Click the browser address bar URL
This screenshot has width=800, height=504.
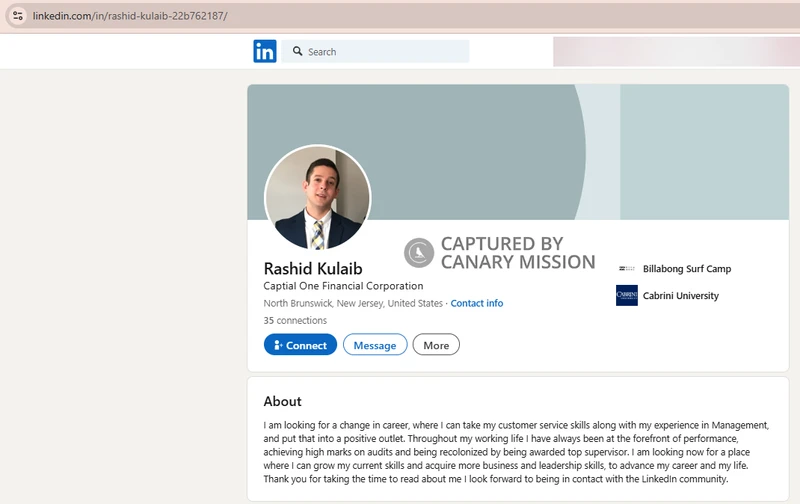(130, 16)
